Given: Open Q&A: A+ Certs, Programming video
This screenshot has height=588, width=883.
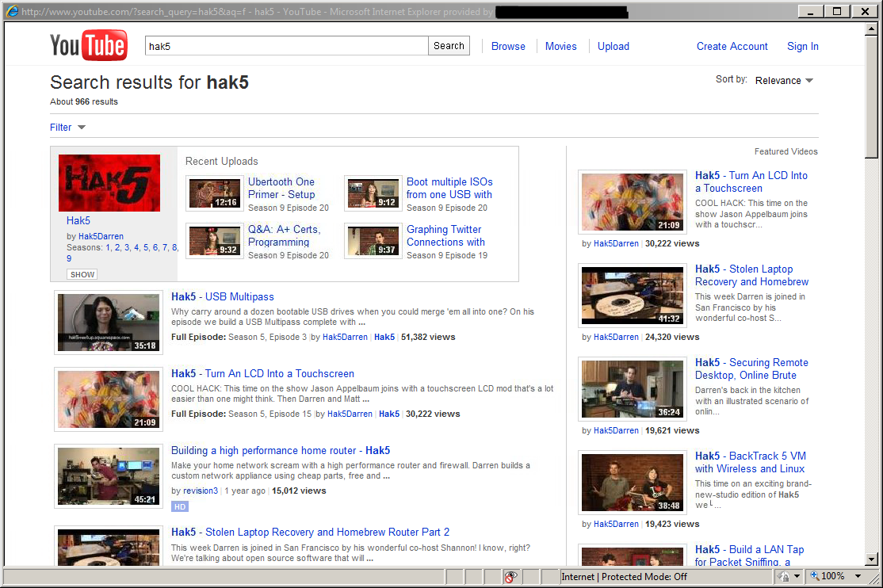Looking at the screenshot, I should [285, 235].
